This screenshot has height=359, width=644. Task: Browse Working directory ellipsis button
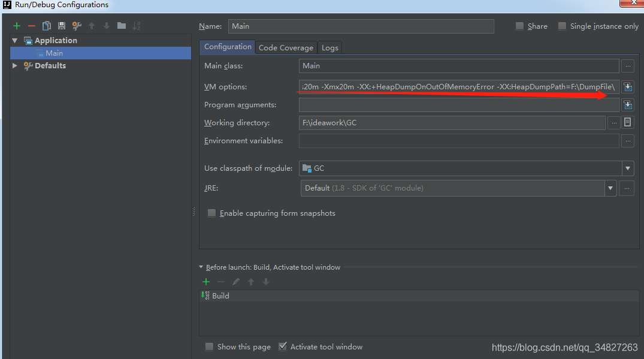click(x=613, y=123)
